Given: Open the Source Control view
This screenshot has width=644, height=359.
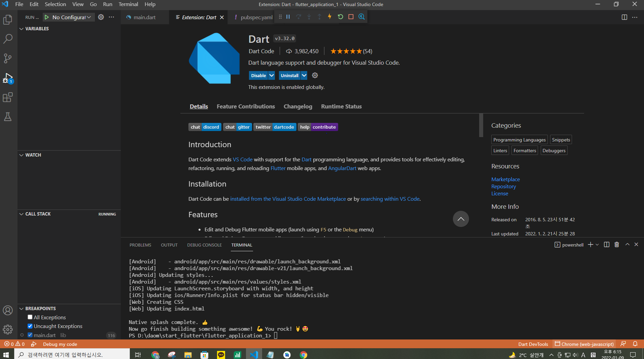Looking at the screenshot, I should pyautogui.click(x=8, y=58).
